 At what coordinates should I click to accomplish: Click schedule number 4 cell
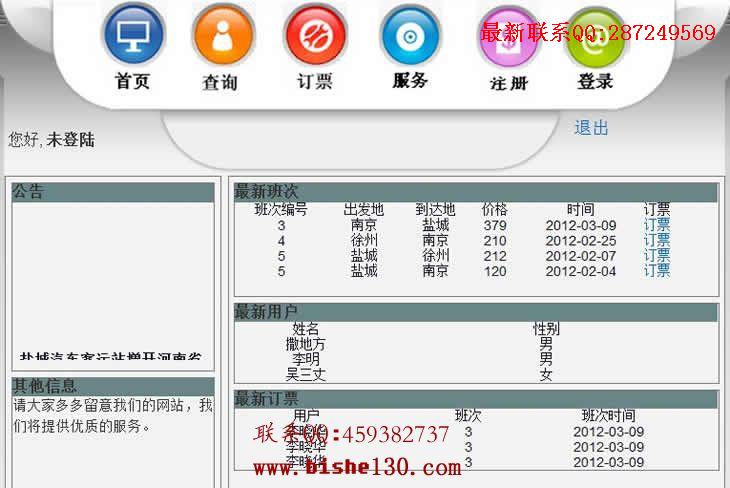click(x=281, y=241)
